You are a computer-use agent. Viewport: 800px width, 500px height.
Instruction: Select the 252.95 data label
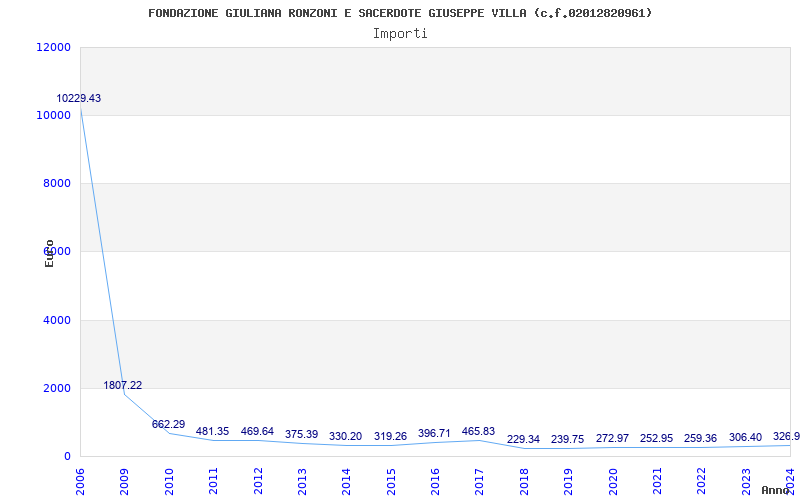tap(657, 438)
